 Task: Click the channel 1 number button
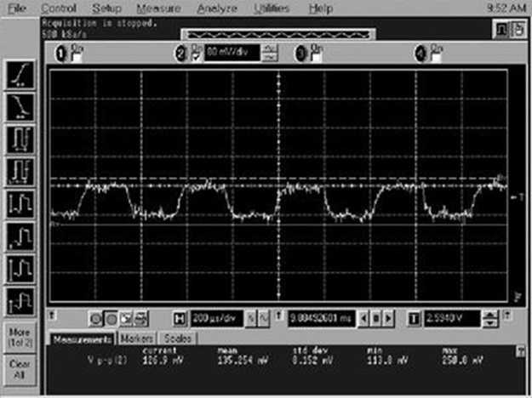(61, 54)
